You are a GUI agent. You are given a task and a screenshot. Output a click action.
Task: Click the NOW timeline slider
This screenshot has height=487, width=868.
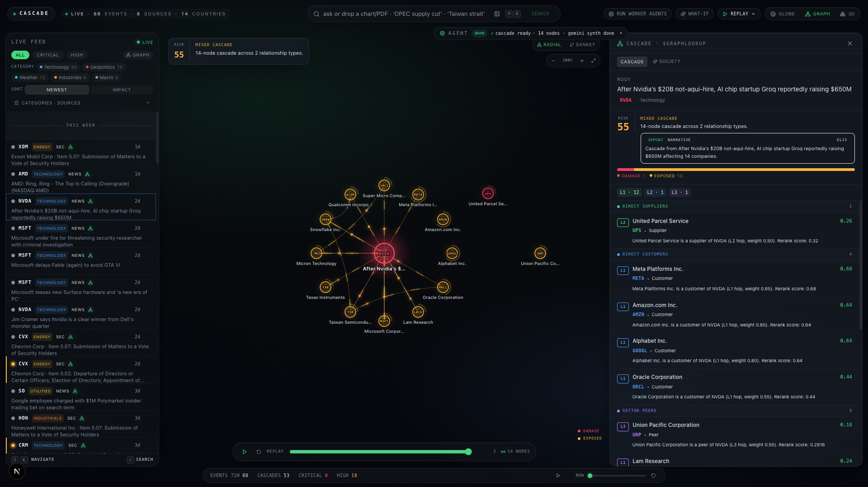coord(617,476)
